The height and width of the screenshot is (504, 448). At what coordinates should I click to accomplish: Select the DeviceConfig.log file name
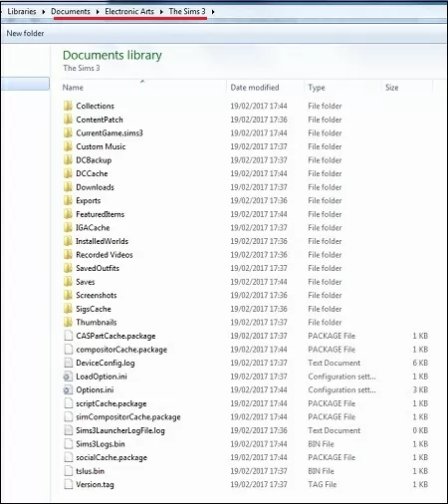[106, 363]
